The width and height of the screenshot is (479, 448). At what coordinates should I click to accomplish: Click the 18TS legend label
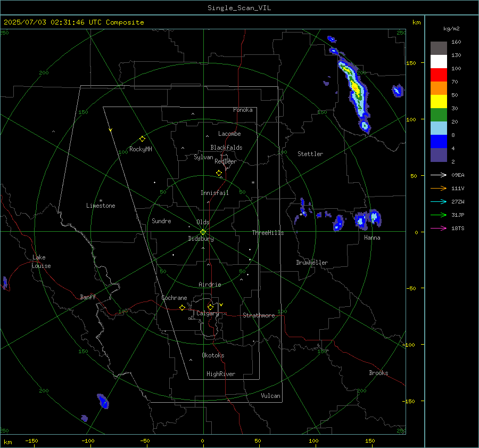coord(458,229)
